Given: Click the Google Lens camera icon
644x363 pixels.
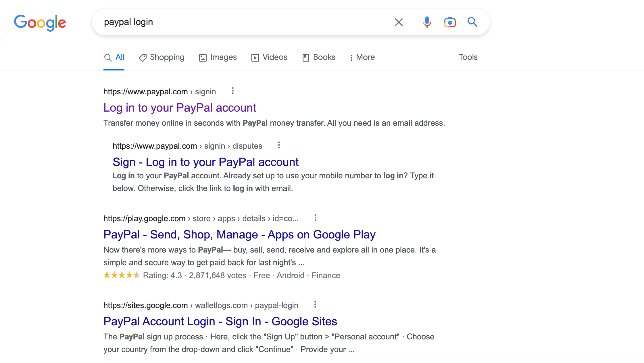Looking at the screenshot, I should pyautogui.click(x=450, y=22).
